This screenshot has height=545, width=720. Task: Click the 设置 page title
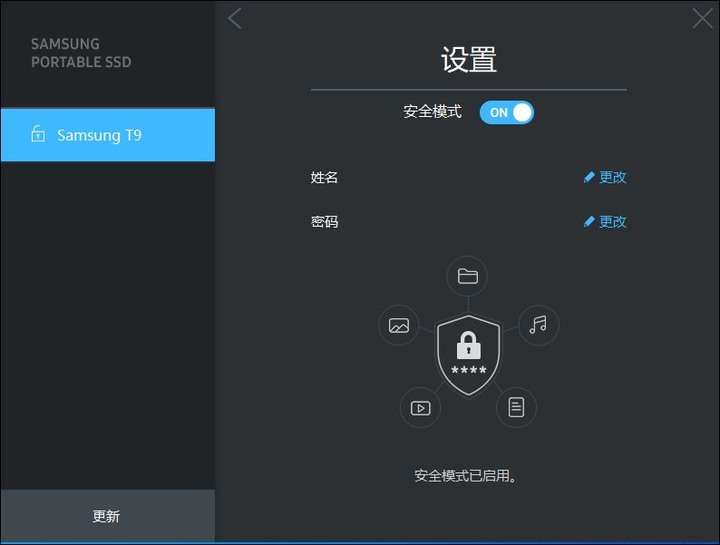469,59
